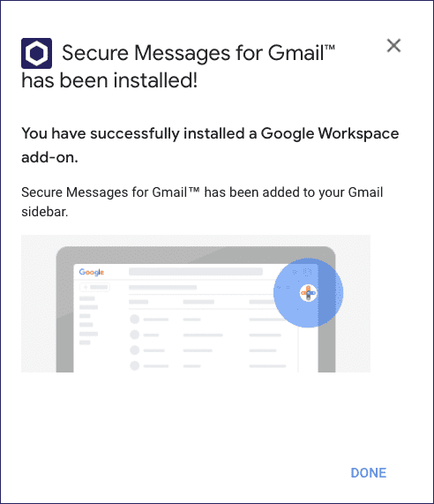Click the 'Secure Messages for Gmail' title text

(x=198, y=53)
